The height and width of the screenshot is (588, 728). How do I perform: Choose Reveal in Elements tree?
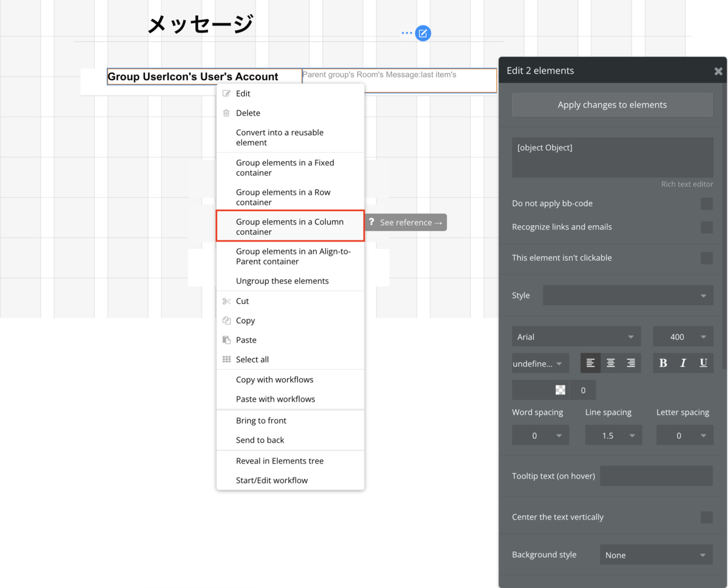[x=290, y=461]
